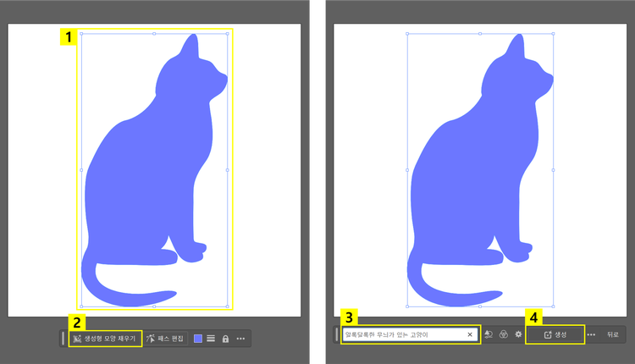The width and height of the screenshot is (635, 364).
Task: Open more options beside the padlock icon
Action: [x=240, y=339]
